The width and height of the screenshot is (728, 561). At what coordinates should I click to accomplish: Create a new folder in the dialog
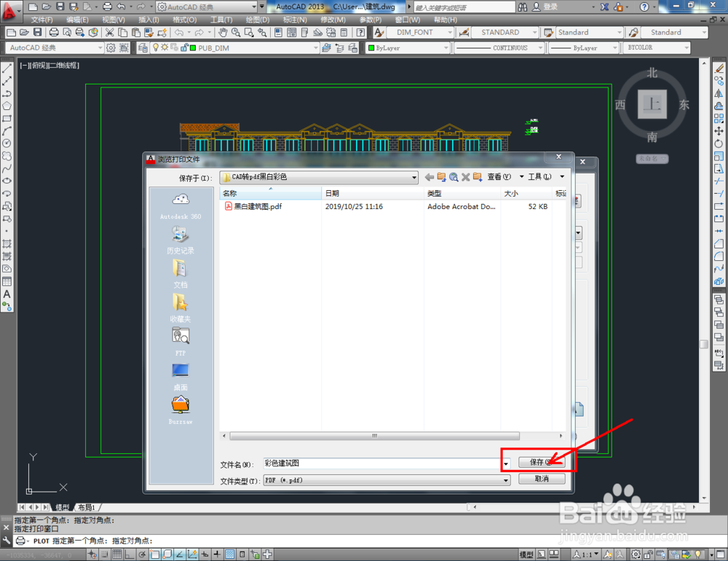click(x=478, y=176)
